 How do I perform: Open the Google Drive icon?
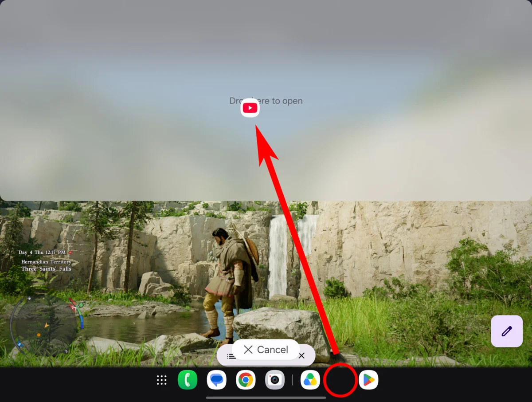pyautogui.click(x=310, y=380)
